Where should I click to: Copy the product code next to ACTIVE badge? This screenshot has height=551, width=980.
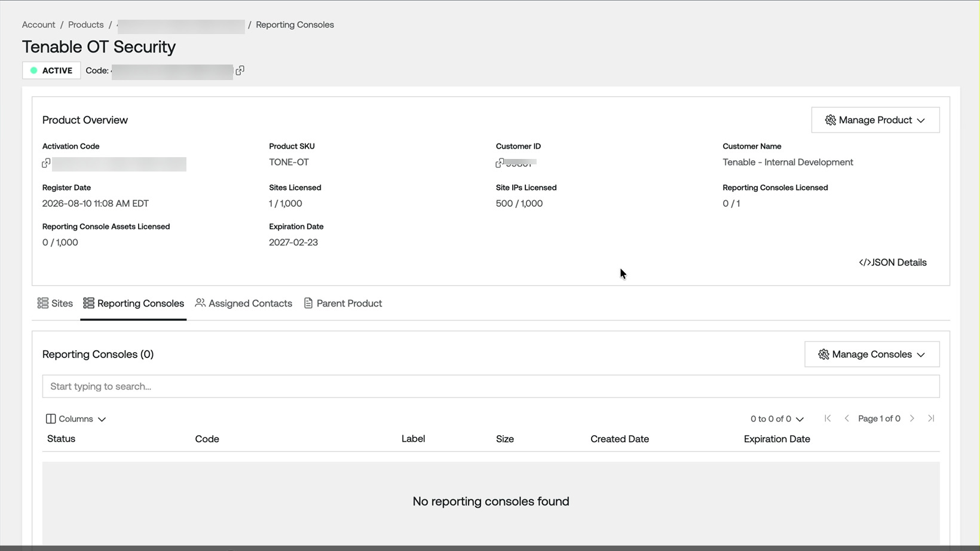[240, 71]
